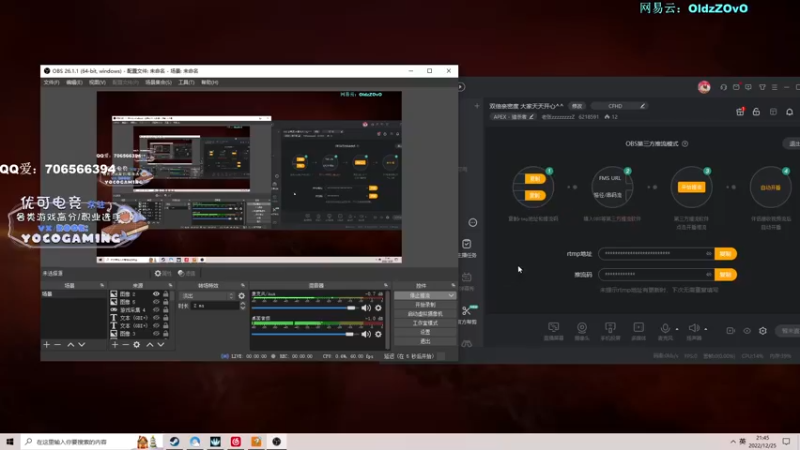
Task: Pop out the scene transitions dock panel
Action: [243, 285]
